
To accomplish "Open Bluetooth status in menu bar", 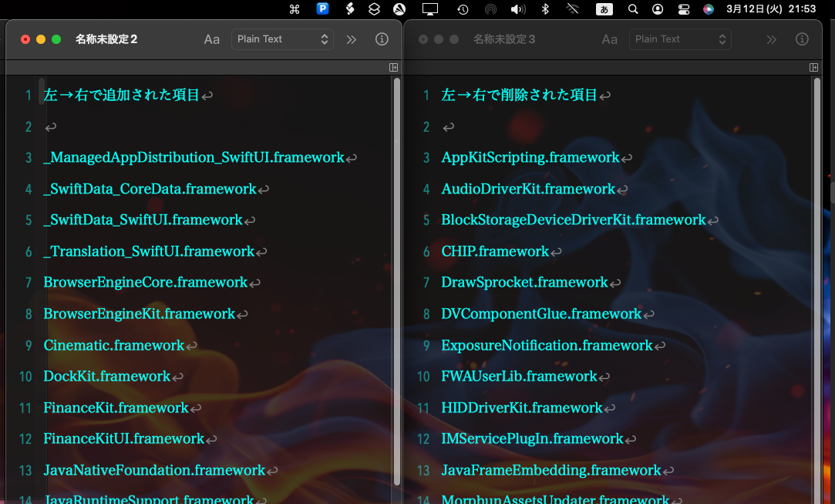I will 544,9.
